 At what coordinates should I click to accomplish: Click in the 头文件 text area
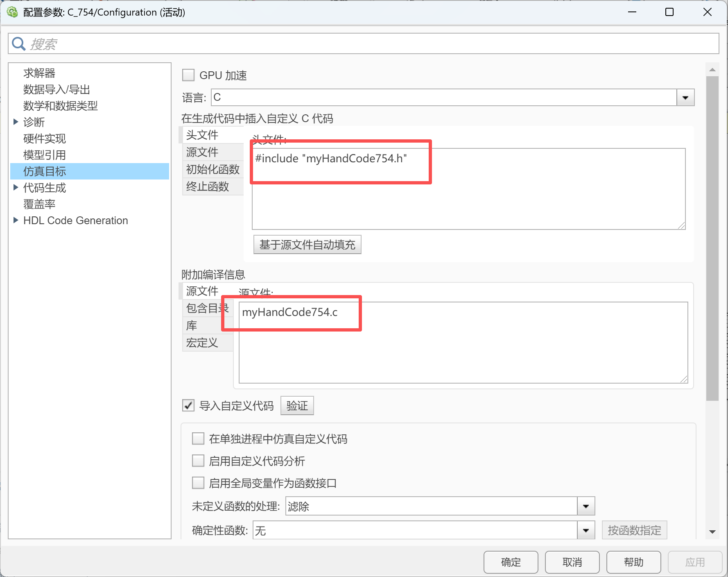[x=469, y=189]
